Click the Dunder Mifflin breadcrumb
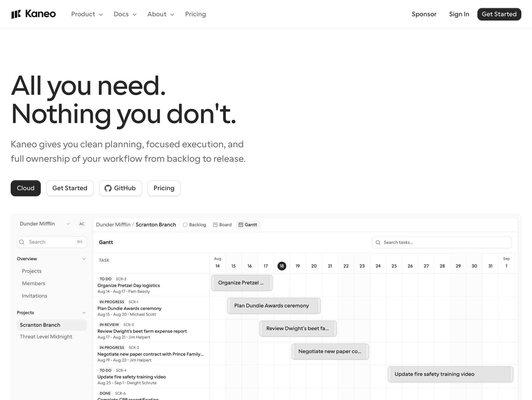Viewport: 532px width, 400px height. (x=113, y=225)
